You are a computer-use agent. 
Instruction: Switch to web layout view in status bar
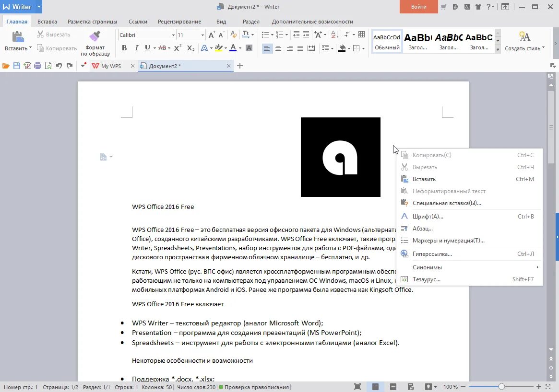coord(411,387)
